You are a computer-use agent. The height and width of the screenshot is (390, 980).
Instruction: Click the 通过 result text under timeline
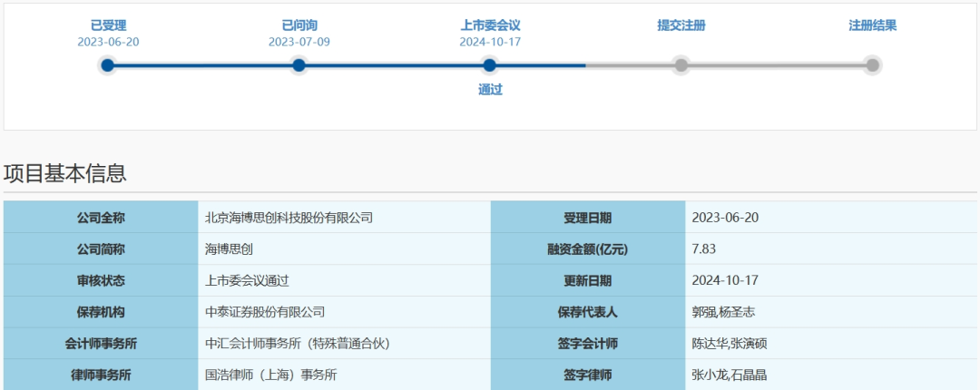[x=490, y=90]
